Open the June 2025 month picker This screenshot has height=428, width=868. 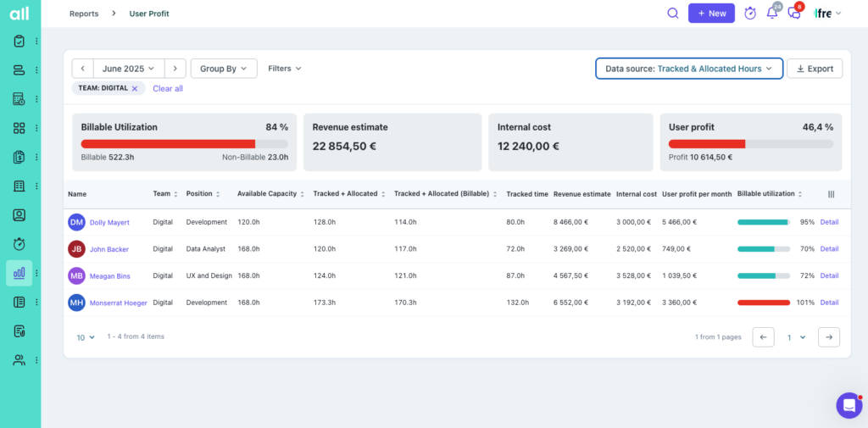click(129, 69)
